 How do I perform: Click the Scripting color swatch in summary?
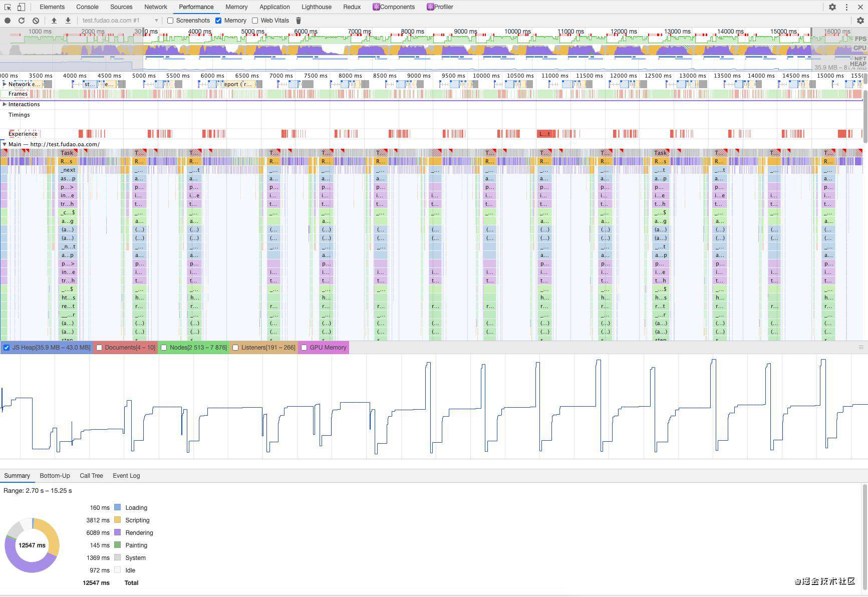pos(118,520)
